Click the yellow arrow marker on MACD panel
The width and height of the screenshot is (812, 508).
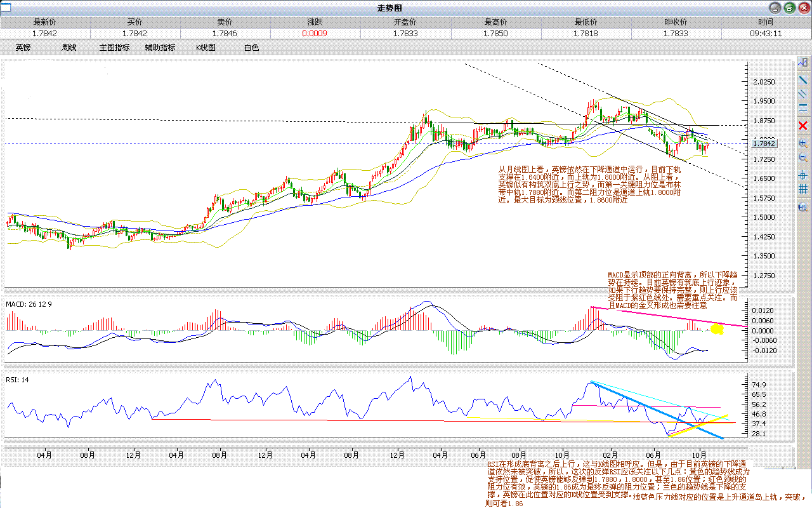[717, 329]
